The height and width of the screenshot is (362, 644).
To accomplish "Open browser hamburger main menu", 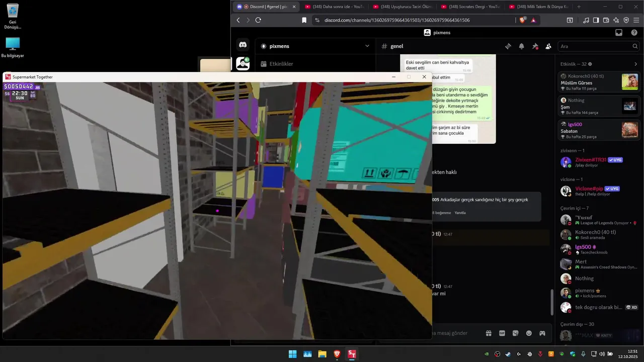I will click(x=636, y=20).
